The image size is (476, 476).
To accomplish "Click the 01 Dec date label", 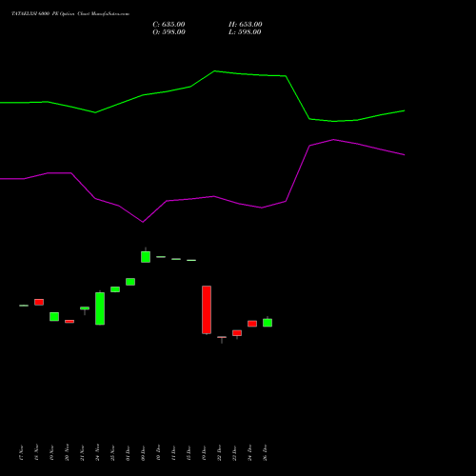I will (x=128, y=452).
